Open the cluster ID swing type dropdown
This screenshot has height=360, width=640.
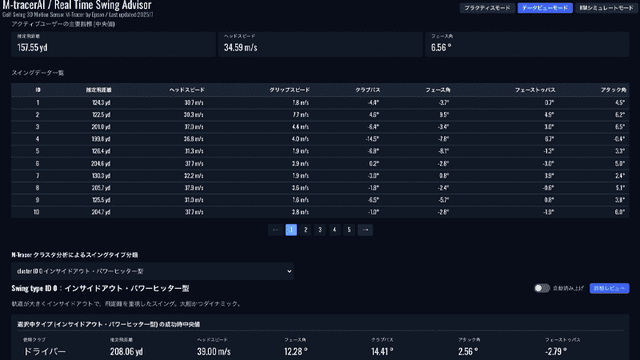click(x=152, y=271)
